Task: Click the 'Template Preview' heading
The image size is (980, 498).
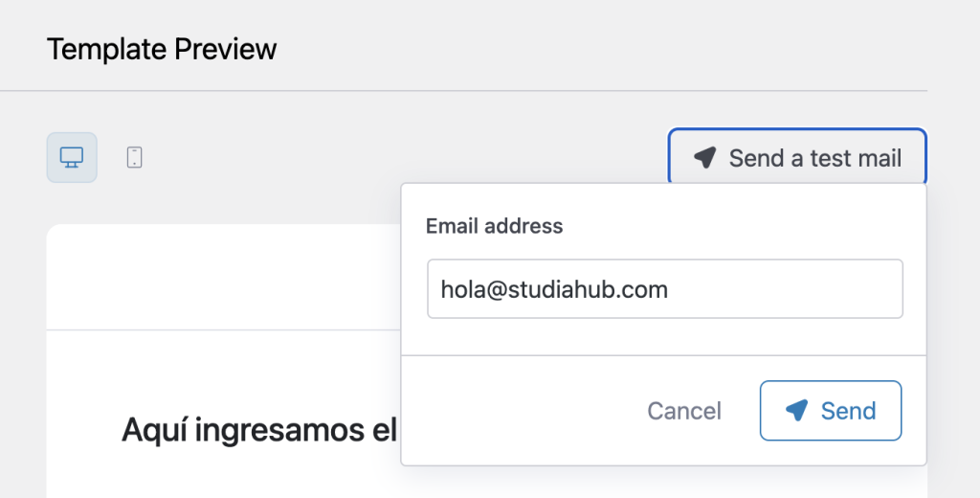Action: coord(162,49)
